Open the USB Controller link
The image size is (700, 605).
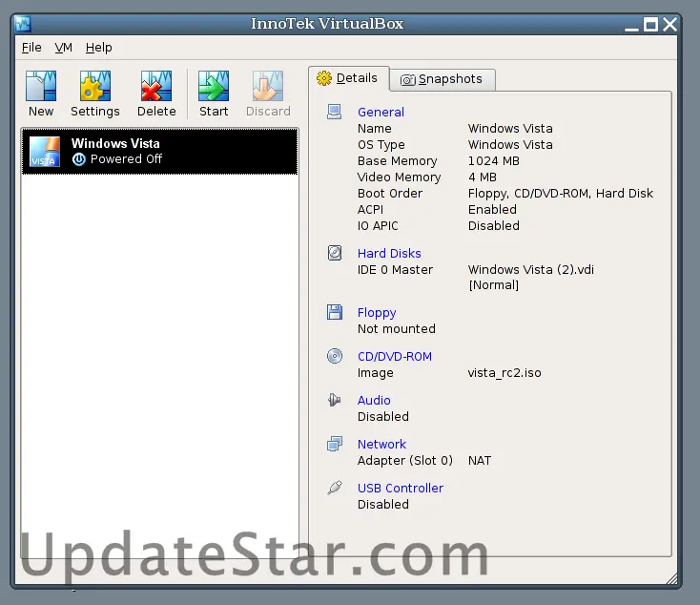(400, 488)
